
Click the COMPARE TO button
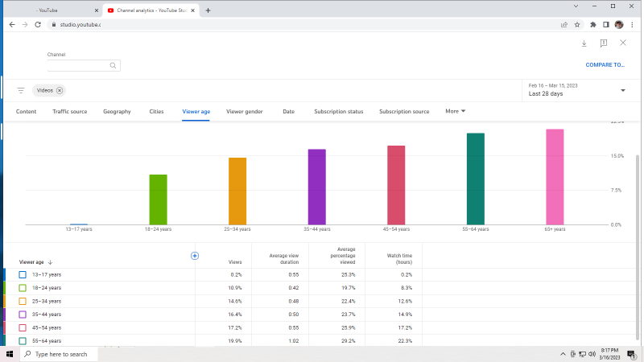click(605, 65)
